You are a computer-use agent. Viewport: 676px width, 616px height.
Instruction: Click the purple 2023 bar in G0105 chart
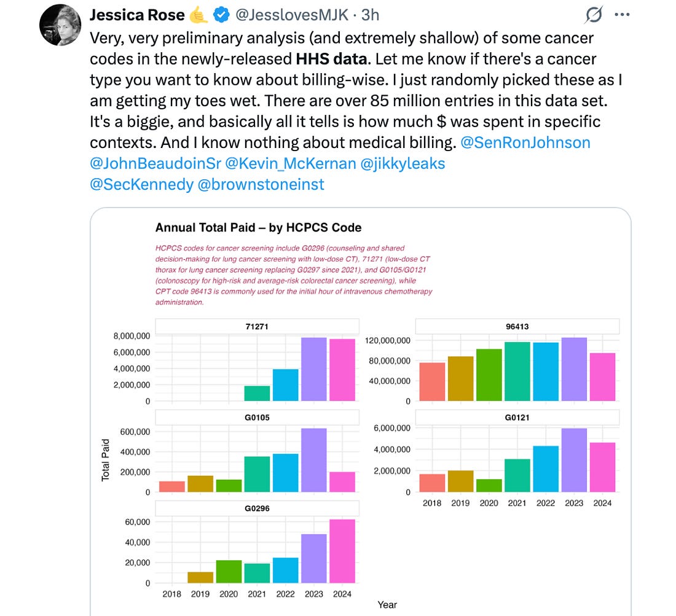pos(313,460)
